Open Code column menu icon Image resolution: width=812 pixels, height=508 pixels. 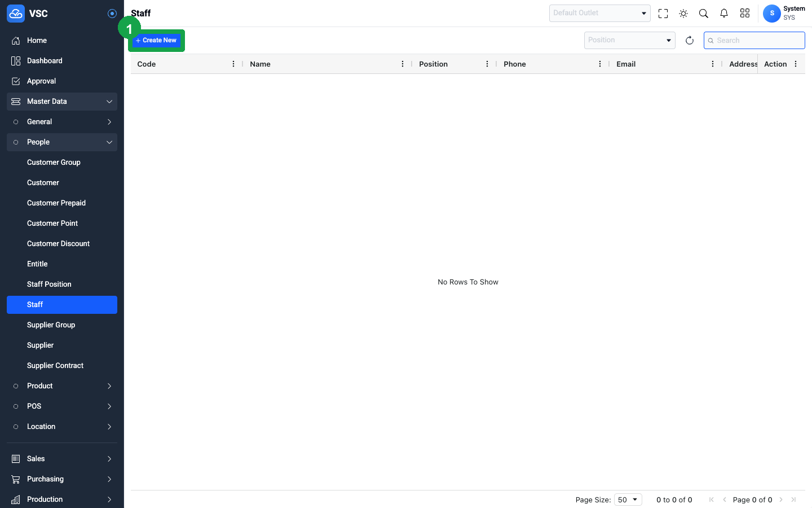tap(233, 64)
